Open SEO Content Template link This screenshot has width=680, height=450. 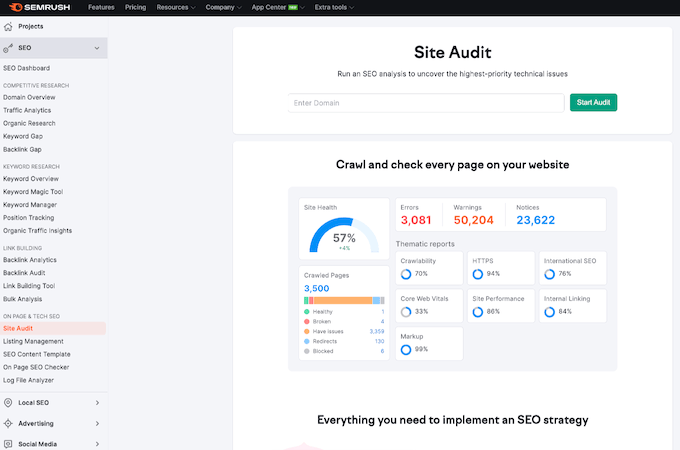36,354
